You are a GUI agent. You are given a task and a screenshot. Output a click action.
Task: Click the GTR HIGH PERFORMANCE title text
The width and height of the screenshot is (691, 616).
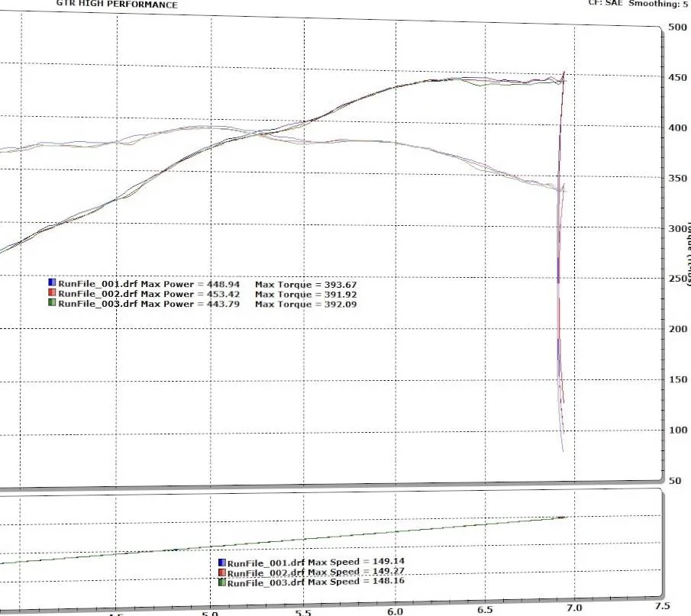pos(117,5)
